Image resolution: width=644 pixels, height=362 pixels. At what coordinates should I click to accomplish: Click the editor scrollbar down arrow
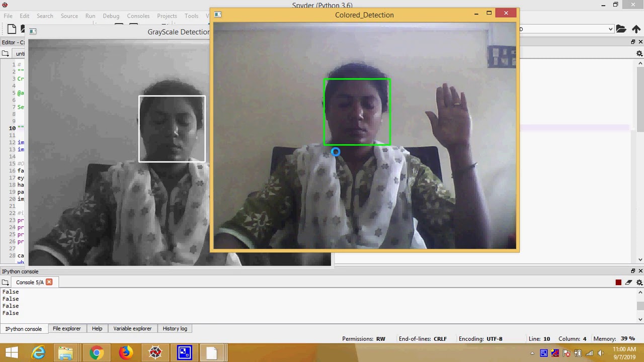[x=640, y=259]
